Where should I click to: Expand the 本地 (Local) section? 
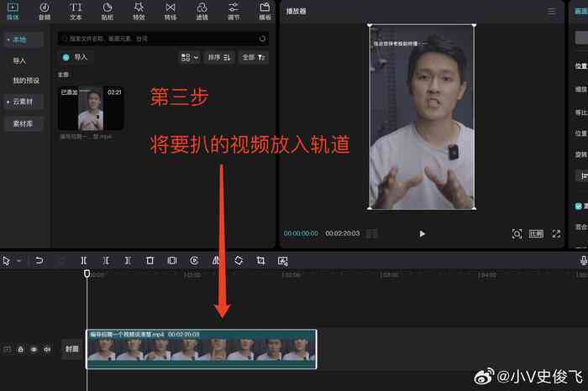[x=24, y=39]
